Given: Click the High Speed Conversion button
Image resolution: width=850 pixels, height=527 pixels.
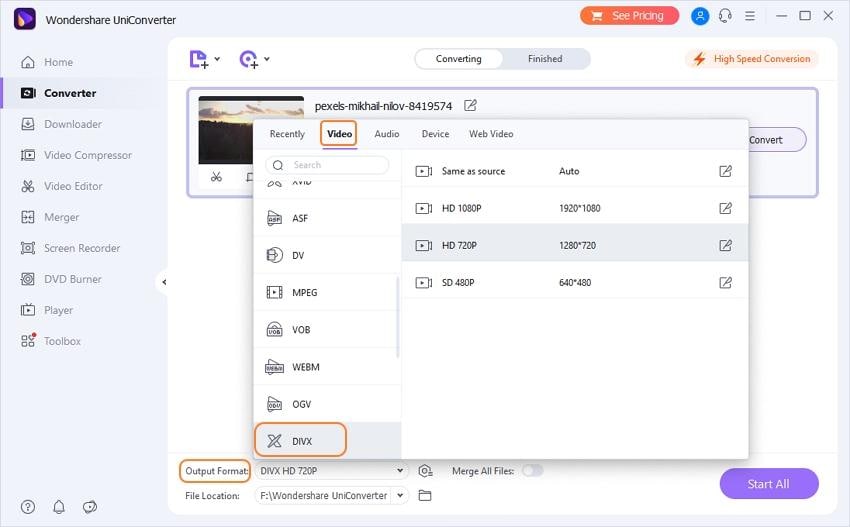Looking at the screenshot, I should (752, 59).
